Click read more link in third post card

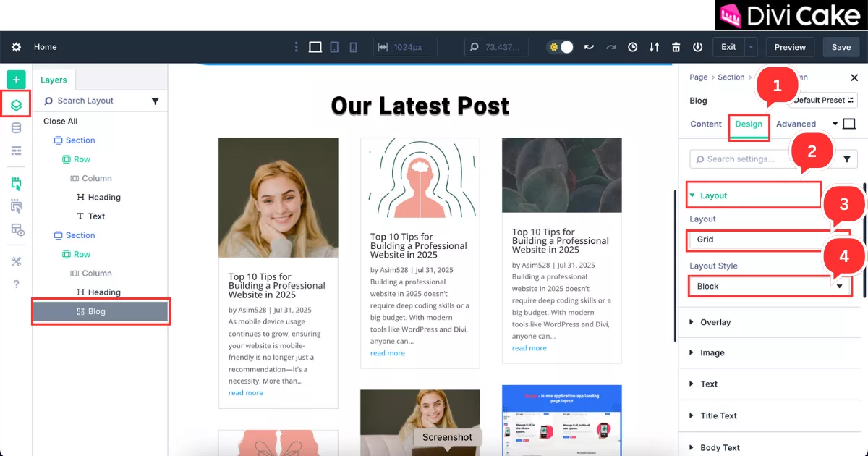[x=529, y=348]
